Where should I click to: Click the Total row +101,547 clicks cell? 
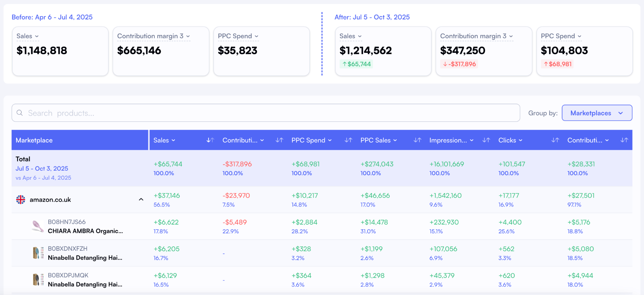point(512,164)
